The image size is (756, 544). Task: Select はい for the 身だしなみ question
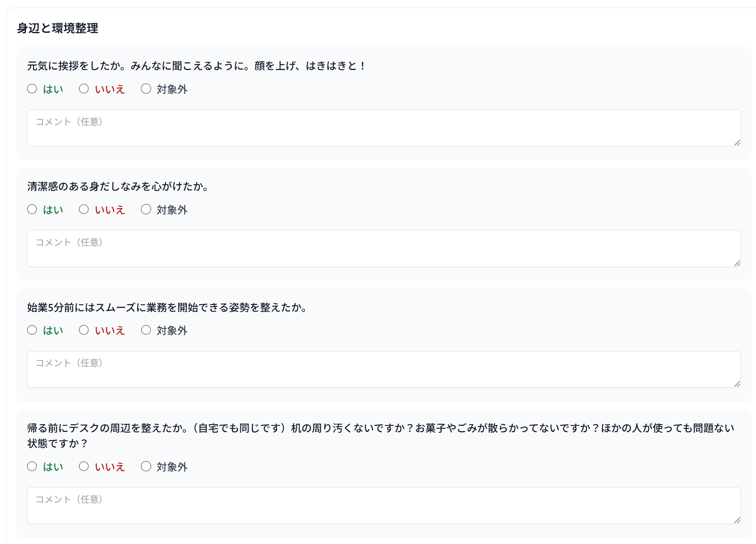tap(32, 209)
